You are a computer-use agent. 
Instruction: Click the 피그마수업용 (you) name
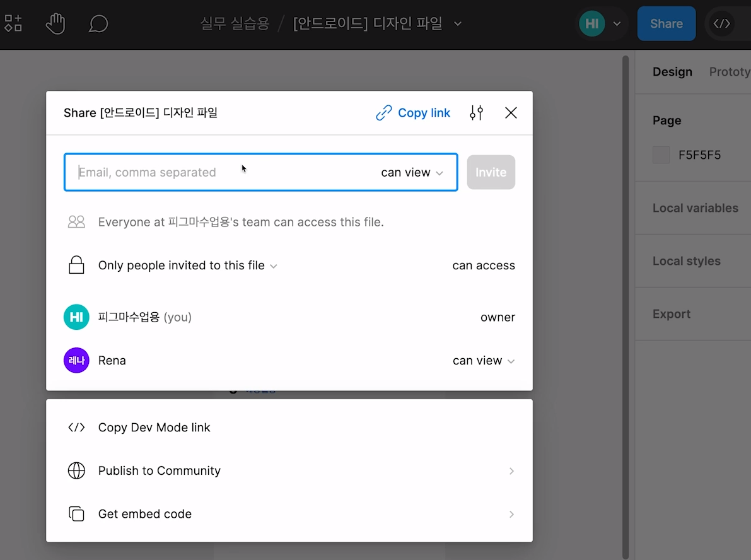coord(144,317)
